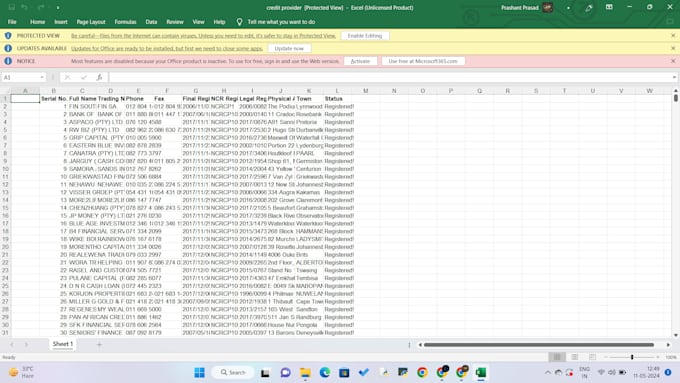Viewport: 680px width, 383px height.
Task: Click the Excel icon in taskbar
Action: pyautogui.click(x=481, y=372)
